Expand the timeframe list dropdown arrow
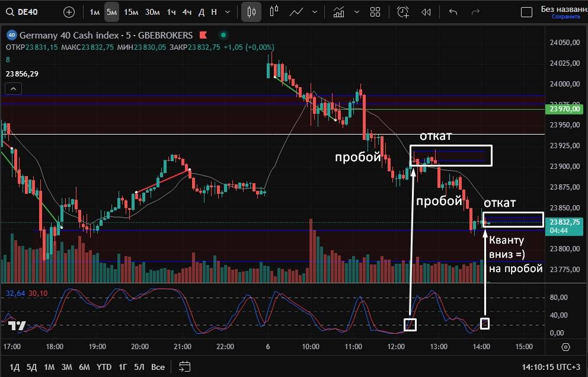 [228, 12]
